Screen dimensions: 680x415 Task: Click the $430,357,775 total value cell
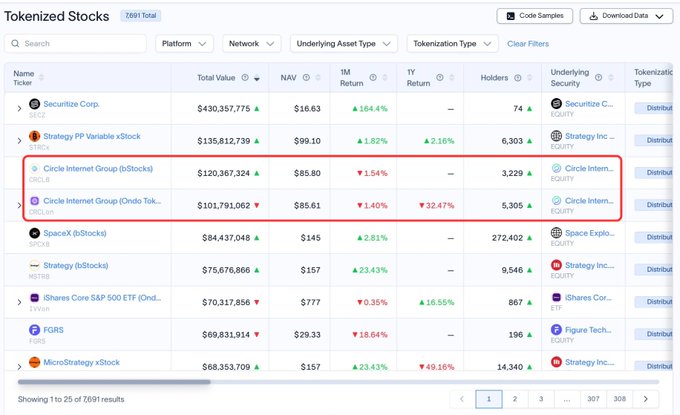click(x=224, y=108)
